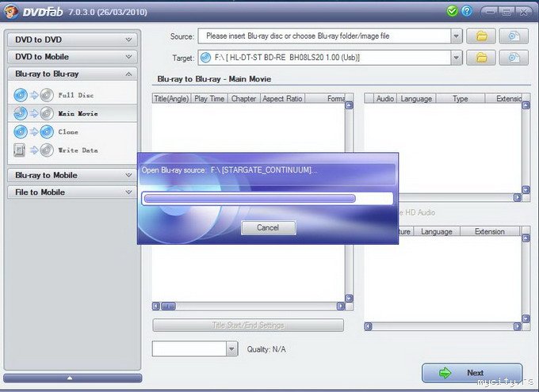This screenshot has width=539, height=392.
Task: Select Write Data mode
Action: point(72,150)
